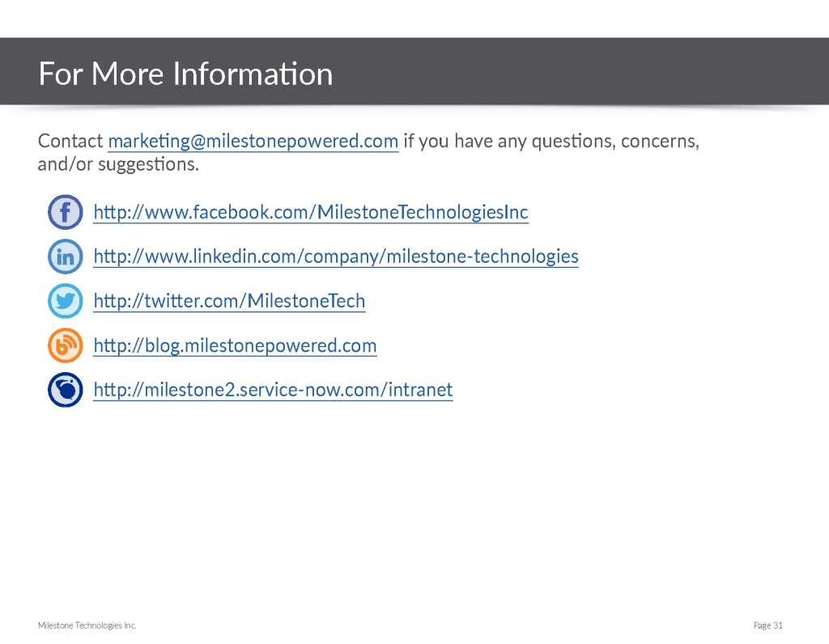
Task: Click the orange blog feed icon
Action: [x=66, y=346]
